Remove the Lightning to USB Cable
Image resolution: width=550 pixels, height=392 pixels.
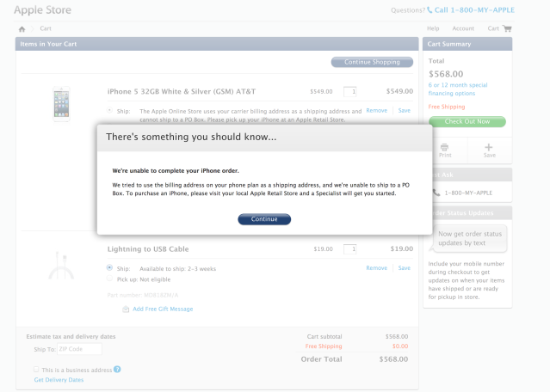pyautogui.click(x=376, y=267)
